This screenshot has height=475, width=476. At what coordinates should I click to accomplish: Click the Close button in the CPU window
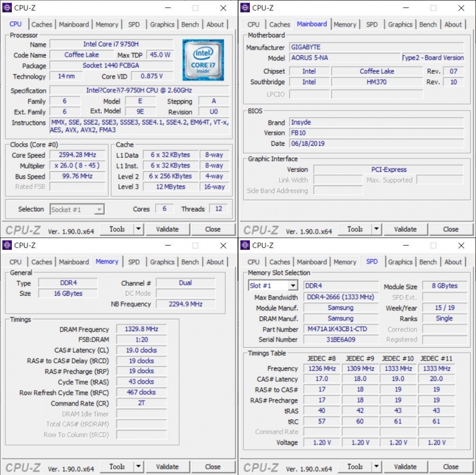213,229
